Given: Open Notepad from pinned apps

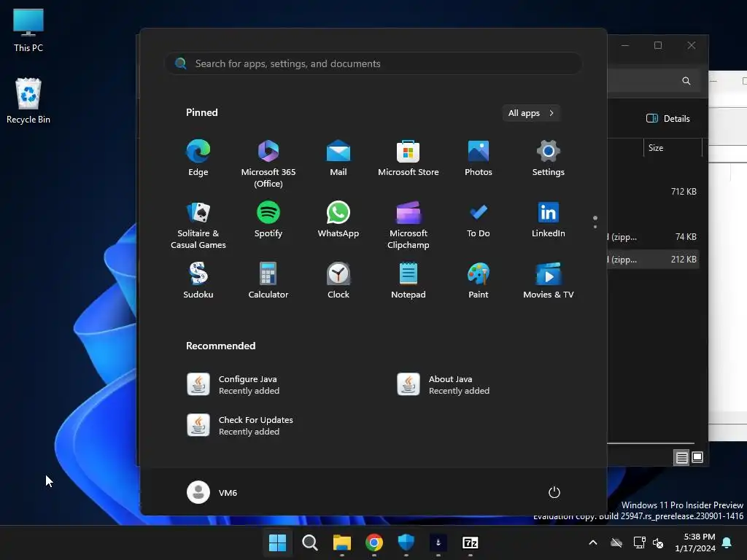Looking at the screenshot, I should pos(409,281).
